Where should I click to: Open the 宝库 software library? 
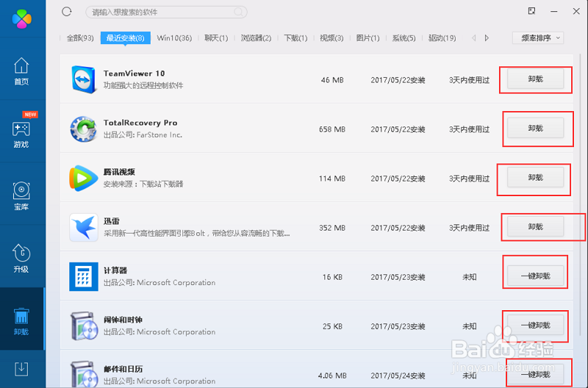point(21,196)
